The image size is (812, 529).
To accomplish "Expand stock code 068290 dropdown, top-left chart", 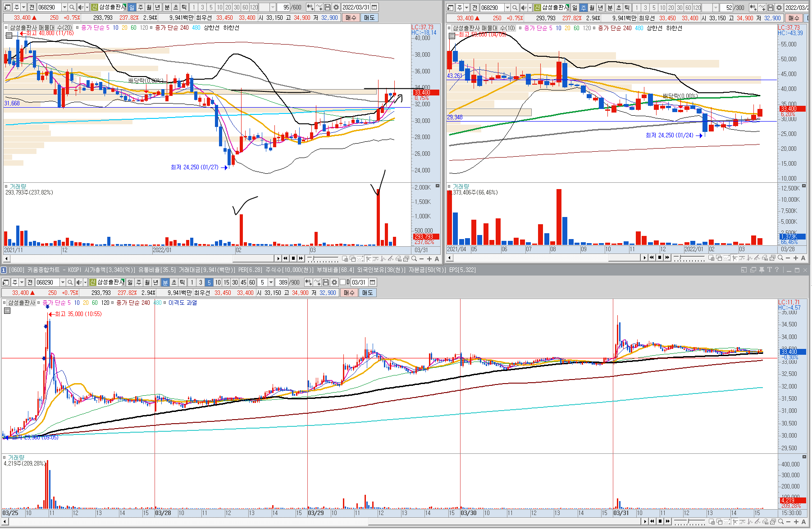I will [x=64, y=7].
